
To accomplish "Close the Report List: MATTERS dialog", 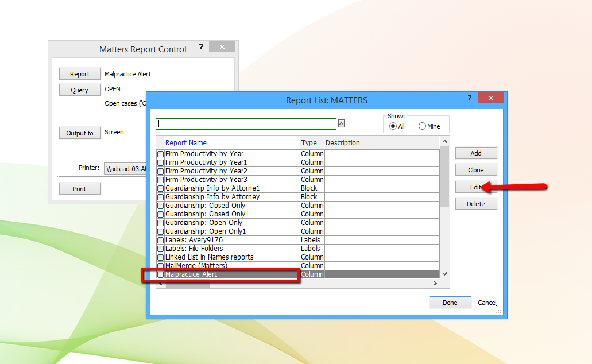I will coord(490,98).
